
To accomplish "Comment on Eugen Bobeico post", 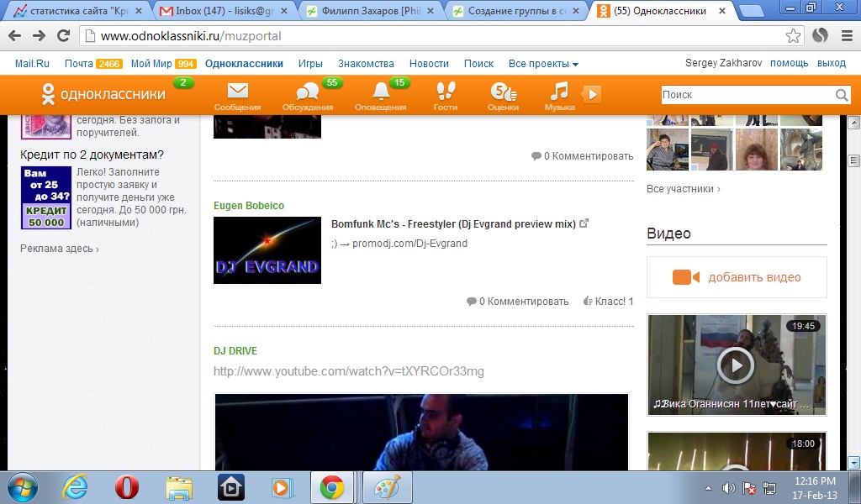I will (x=517, y=302).
